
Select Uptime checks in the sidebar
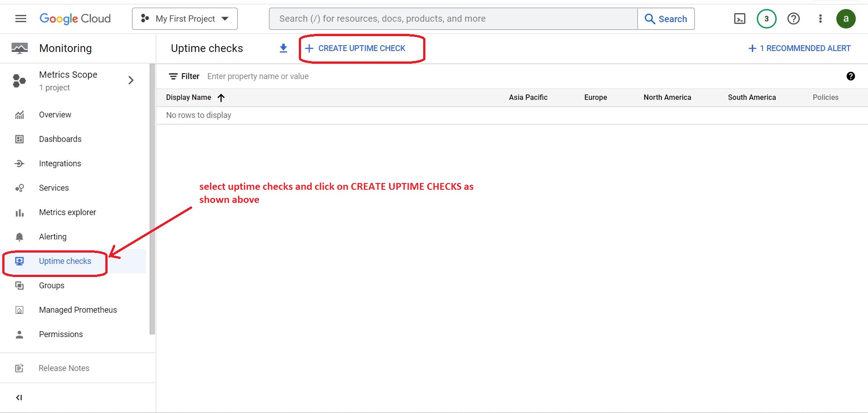pyautogui.click(x=65, y=261)
